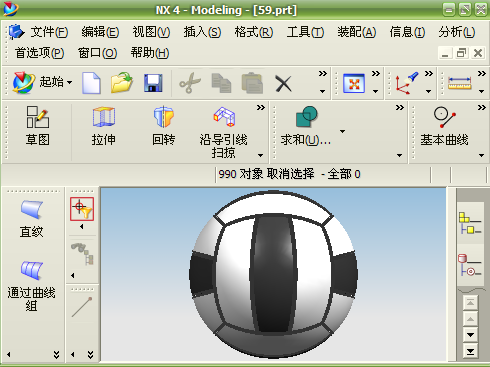The image size is (490, 367).
Task: Select the 通过曲线组 through curves tool
Action: 31,286
